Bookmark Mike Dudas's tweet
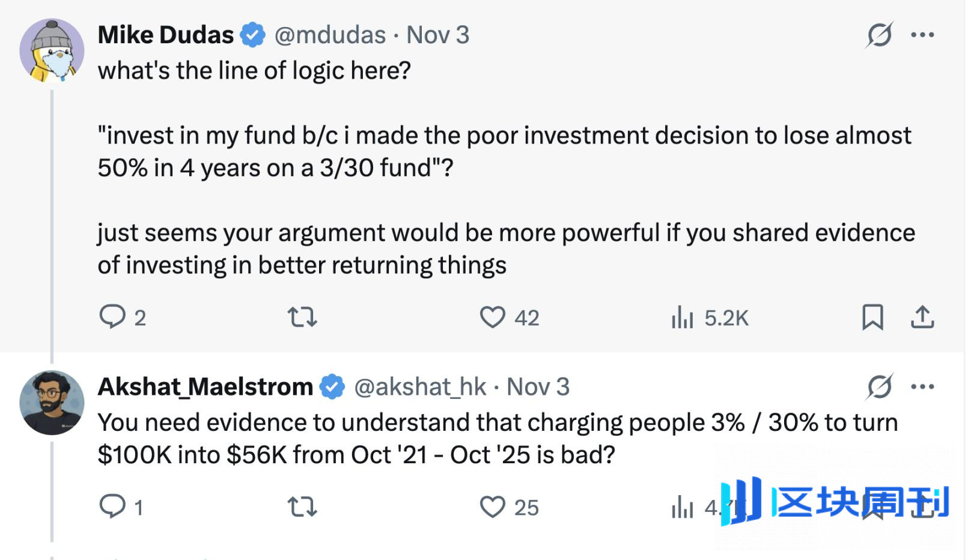The height and width of the screenshot is (560, 968). 872,317
